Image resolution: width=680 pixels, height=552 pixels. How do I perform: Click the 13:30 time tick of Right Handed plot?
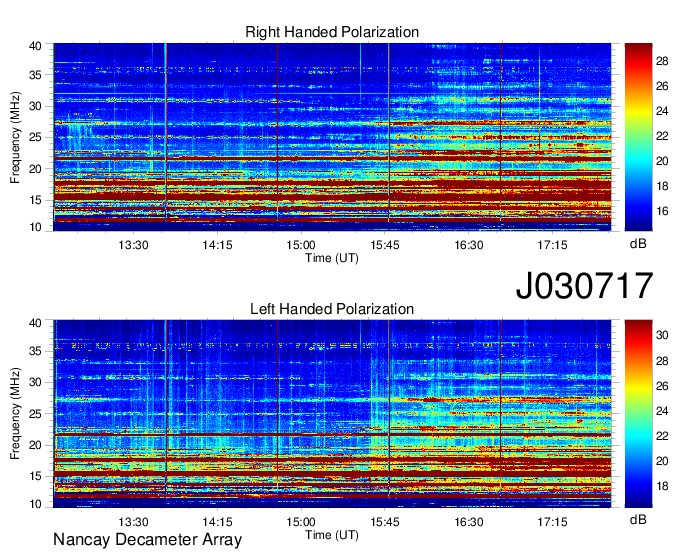point(133,245)
